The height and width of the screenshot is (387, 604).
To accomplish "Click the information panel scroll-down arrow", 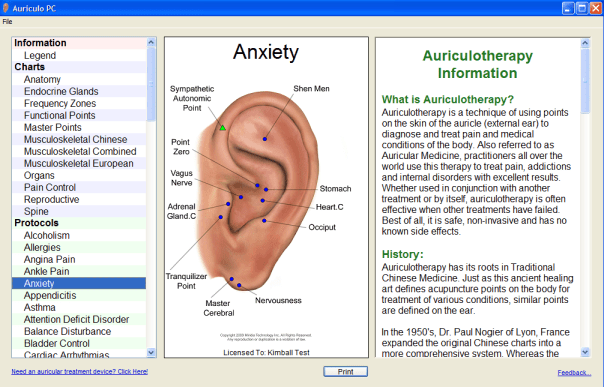I will pos(585,352).
